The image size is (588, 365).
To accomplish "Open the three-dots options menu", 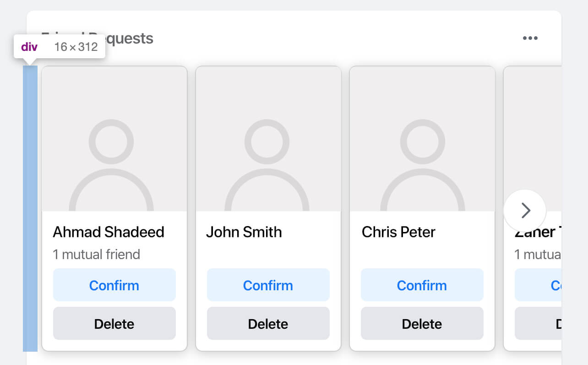I will pyautogui.click(x=530, y=38).
